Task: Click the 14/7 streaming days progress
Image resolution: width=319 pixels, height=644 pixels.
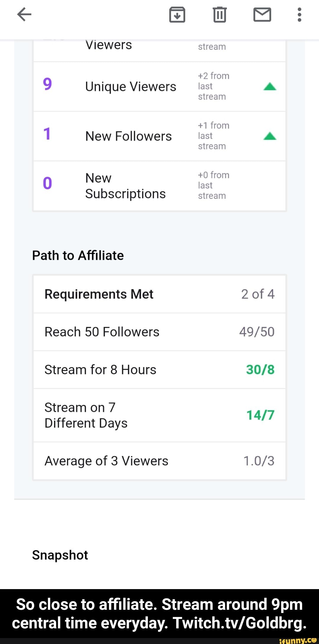Action: (260, 415)
